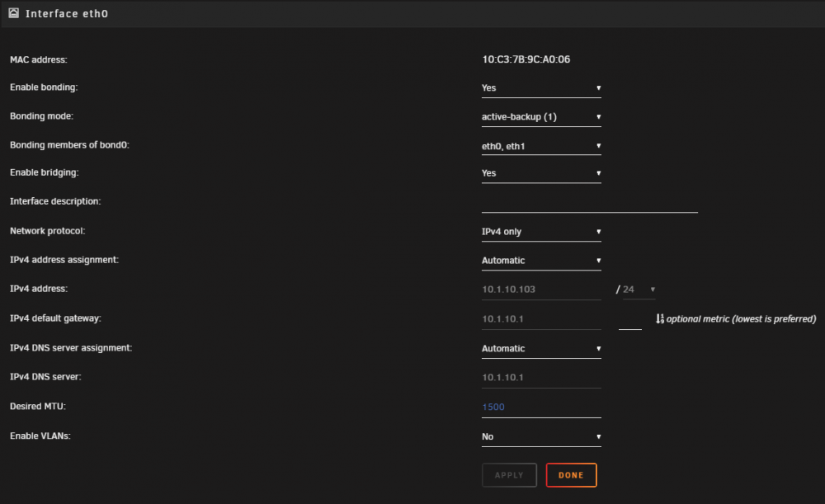Click the Desired MTU field showing 1500
Screen dimensions: 825x504
(x=541, y=407)
